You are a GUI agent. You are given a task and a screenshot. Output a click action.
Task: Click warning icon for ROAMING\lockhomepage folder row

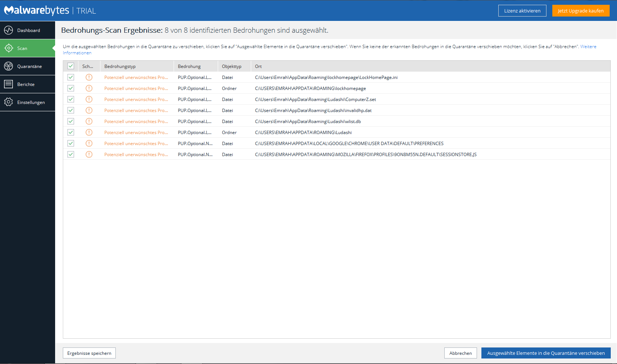pyautogui.click(x=89, y=88)
